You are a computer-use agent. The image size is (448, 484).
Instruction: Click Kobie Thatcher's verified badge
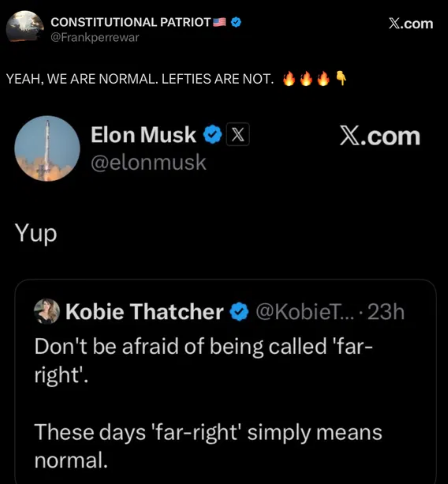[x=239, y=312]
